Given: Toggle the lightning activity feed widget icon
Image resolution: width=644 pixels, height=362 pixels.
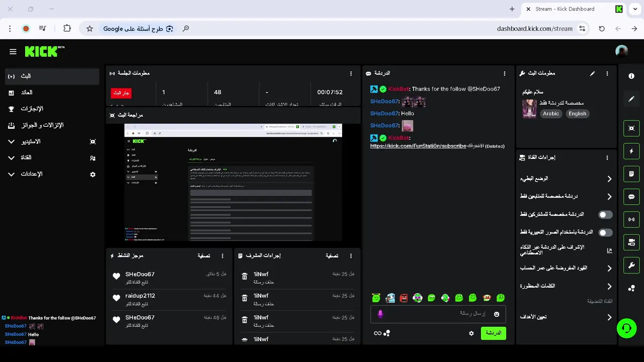Looking at the screenshot, I should (631, 151).
